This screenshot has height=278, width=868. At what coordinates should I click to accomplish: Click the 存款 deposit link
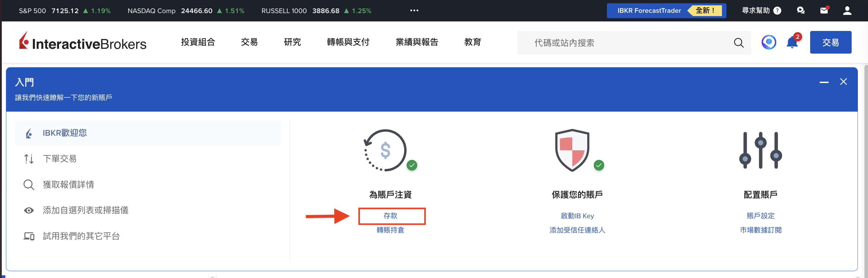390,216
